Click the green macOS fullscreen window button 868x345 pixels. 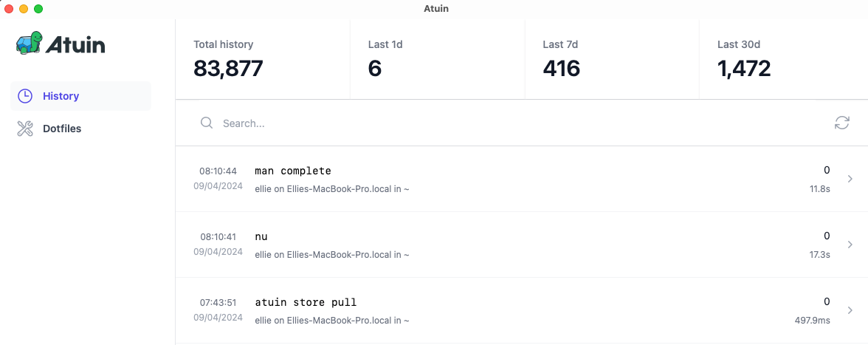38,9
